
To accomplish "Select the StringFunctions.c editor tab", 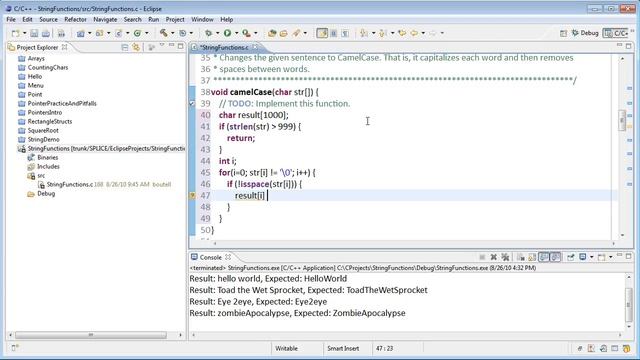I will pyautogui.click(x=224, y=47).
